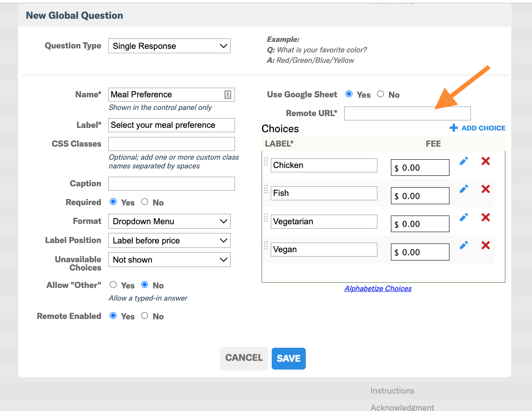Click the fee field for Vegan

(420, 252)
